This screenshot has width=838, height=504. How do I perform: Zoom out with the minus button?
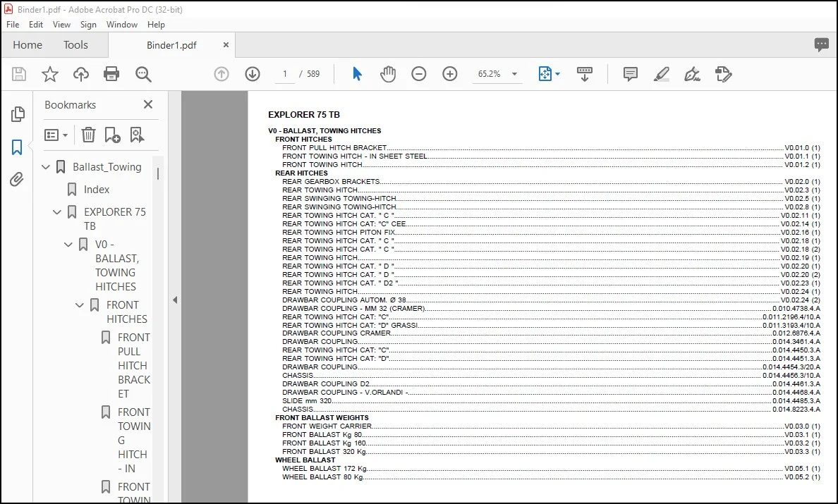419,74
